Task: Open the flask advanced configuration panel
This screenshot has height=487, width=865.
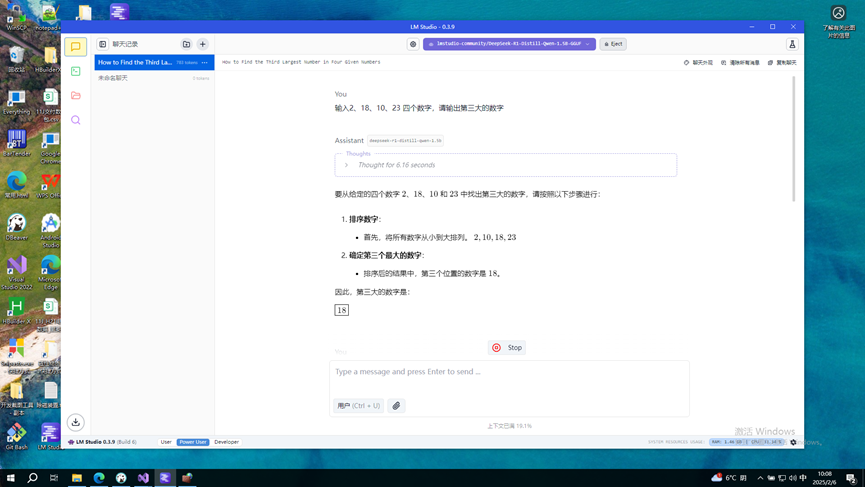Action: [792, 44]
